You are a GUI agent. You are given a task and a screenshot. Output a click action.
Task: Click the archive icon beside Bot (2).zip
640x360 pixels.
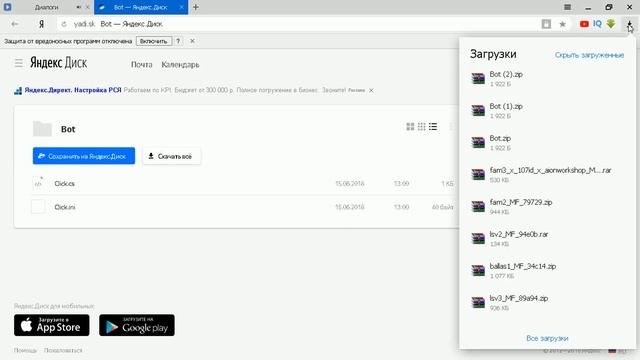[478, 78]
